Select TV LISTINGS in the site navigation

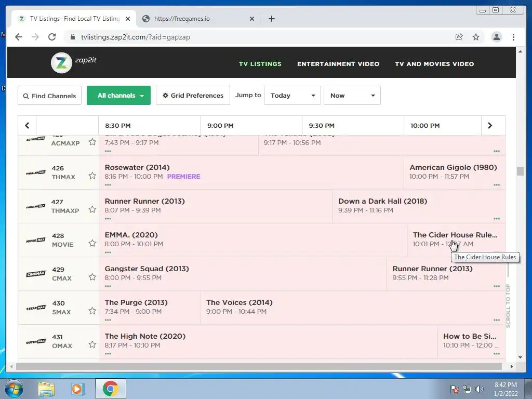point(260,64)
